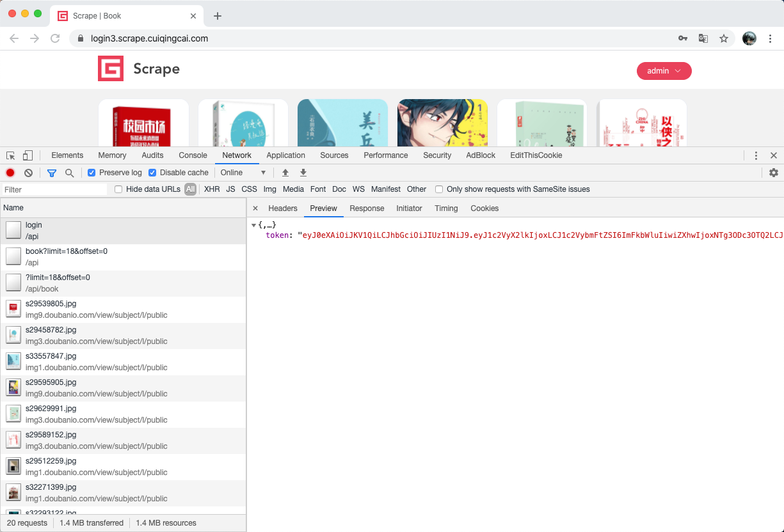Click the Scrape logo icon
Image resolution: width=784 pixels, height=532 pixels.
tap(110, 68)
